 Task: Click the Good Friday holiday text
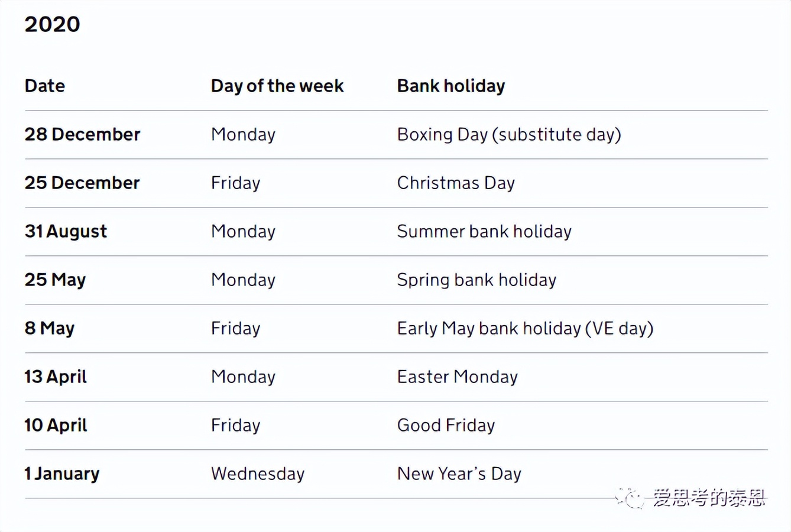(446, 426)
